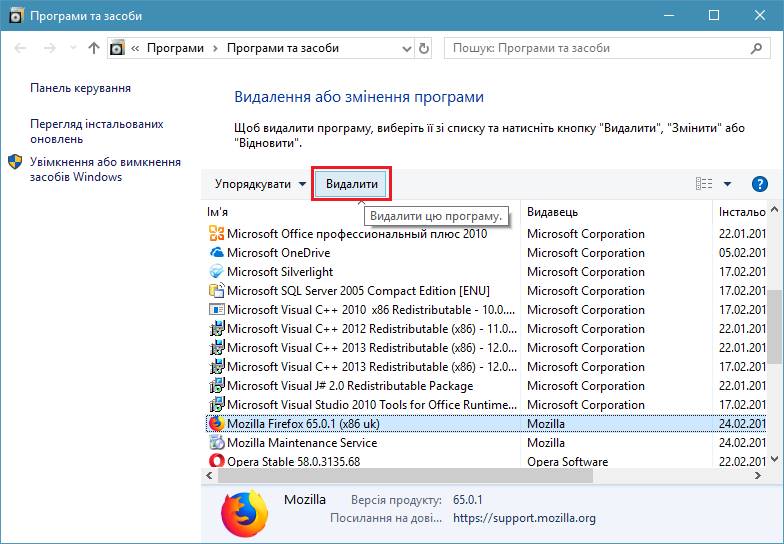Select Visual Studio 2010 Tools for Office Runtime
The image size is (784, 544).
(372, 404)
